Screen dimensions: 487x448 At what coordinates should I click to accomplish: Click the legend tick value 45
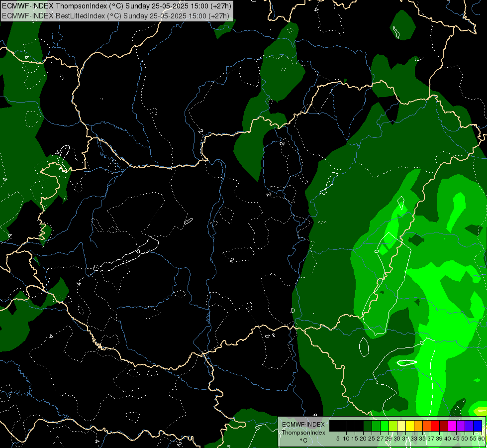click(x=456, y=439)
